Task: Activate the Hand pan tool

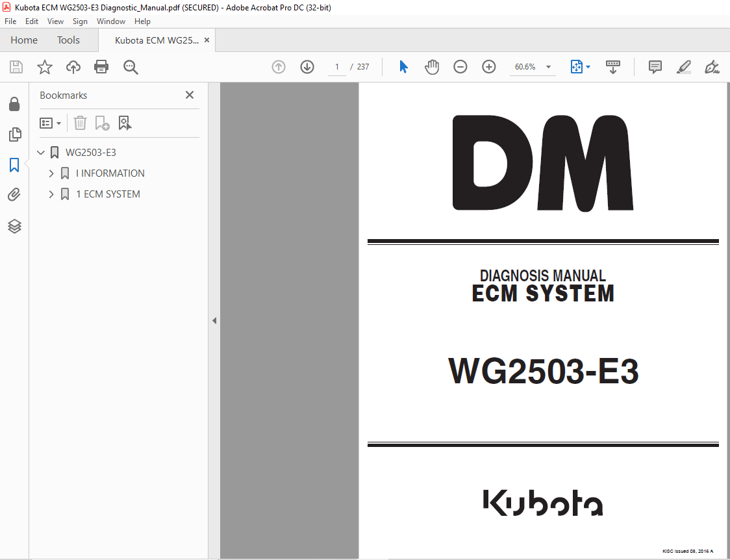Action: [432, 67]
